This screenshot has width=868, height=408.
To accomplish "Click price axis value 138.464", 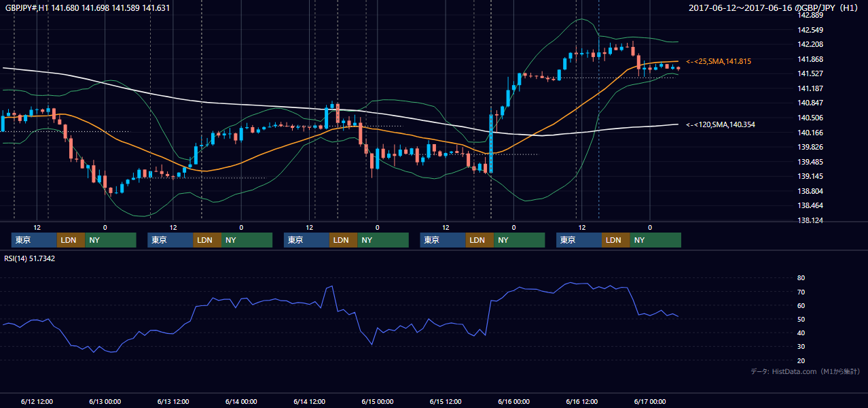I will pos(811,205).
